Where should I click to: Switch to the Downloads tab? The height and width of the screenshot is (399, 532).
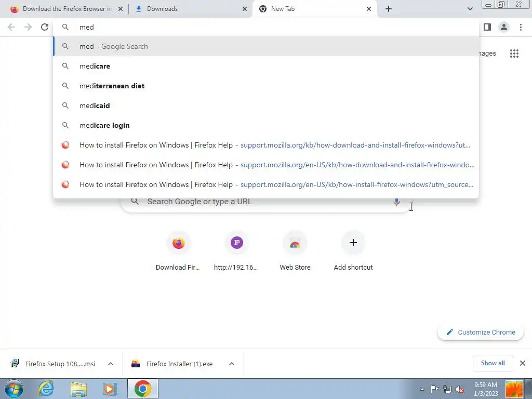point(190,9)
